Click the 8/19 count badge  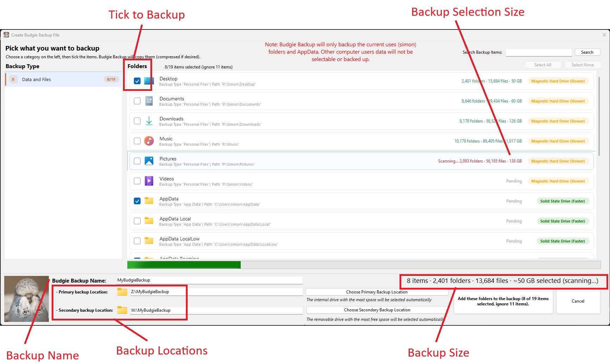[x=111, y=79]
